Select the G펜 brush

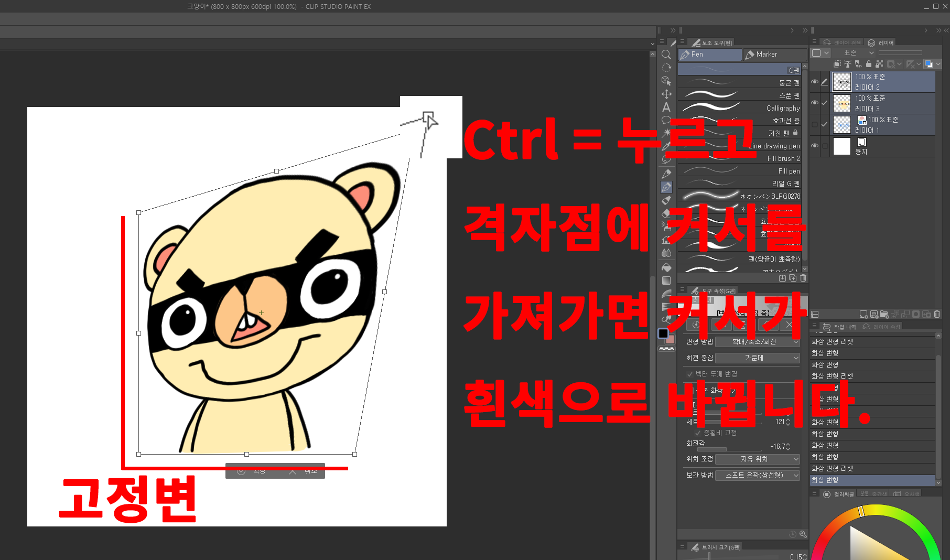coord(739,70)
